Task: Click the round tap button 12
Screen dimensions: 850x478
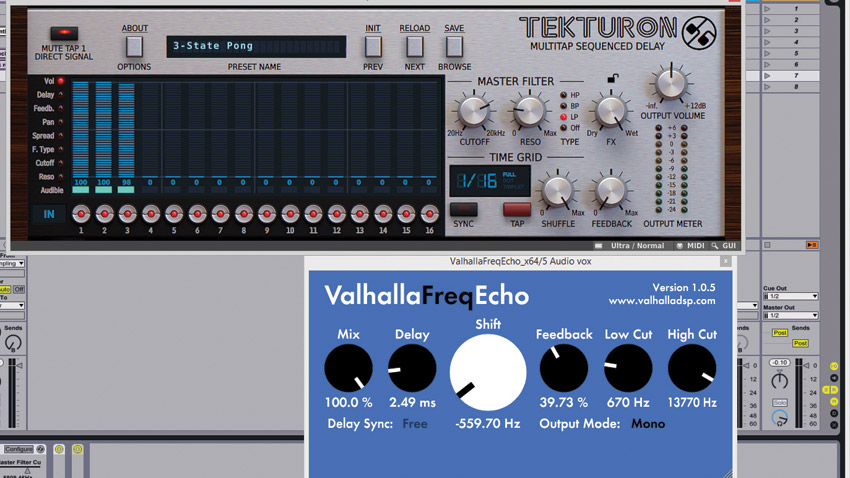Action: [x=337, y=214]
